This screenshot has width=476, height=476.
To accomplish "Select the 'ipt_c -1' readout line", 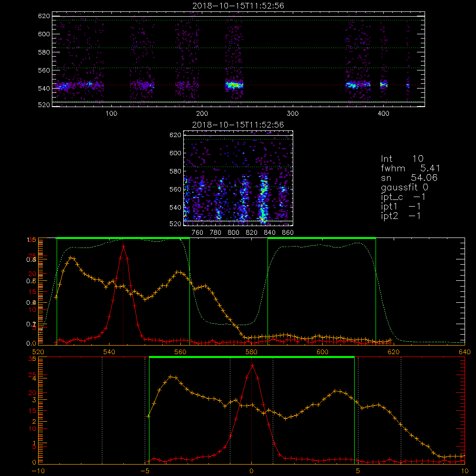I will coord(404,197).
